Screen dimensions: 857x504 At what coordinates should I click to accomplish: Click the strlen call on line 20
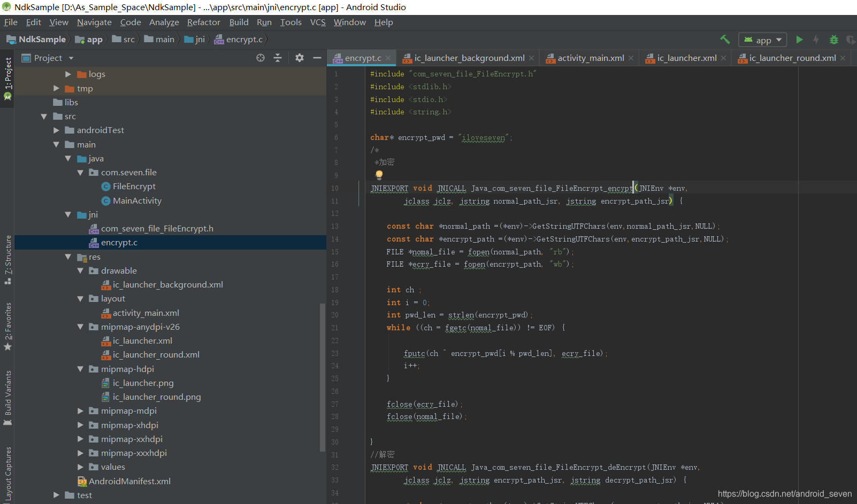[x=461, y=315]
